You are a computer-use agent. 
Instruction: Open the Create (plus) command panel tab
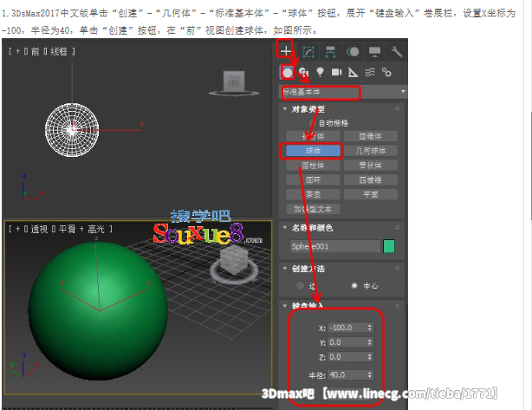(x=286, y=51)
